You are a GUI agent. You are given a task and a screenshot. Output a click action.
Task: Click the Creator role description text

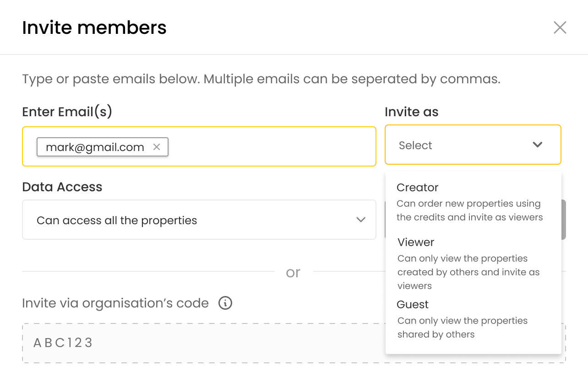(469, 210)
